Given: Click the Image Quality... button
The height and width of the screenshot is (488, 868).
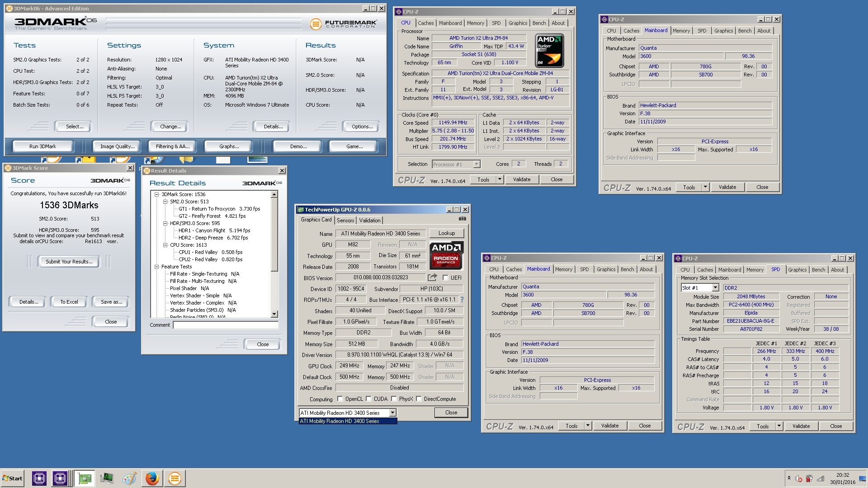Looking at the screenshot, I should pos(118,146).
